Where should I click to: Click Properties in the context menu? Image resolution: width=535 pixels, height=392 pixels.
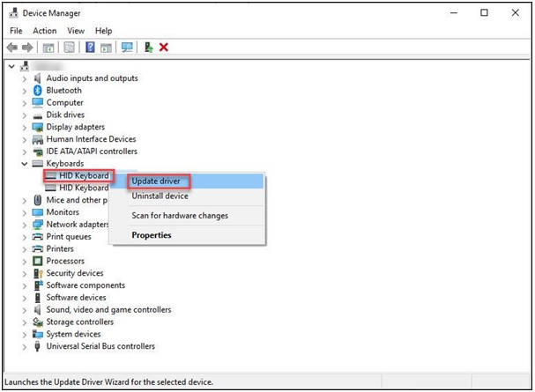(152, 235)
